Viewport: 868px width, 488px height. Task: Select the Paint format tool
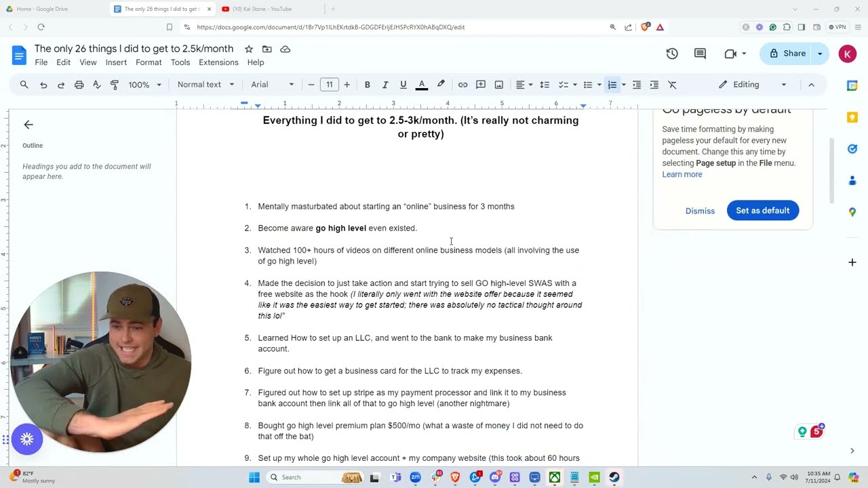click(x=114, y=85)
